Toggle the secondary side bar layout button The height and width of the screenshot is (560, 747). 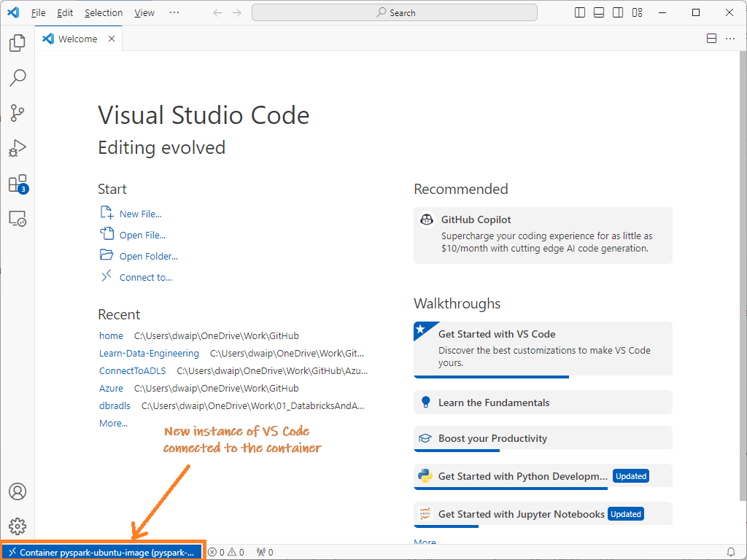618,12
